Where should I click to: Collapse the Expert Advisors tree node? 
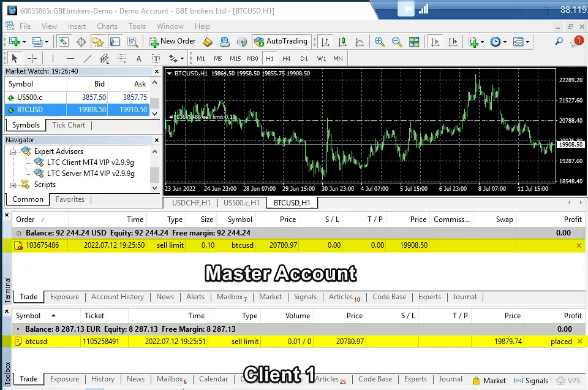13,152
